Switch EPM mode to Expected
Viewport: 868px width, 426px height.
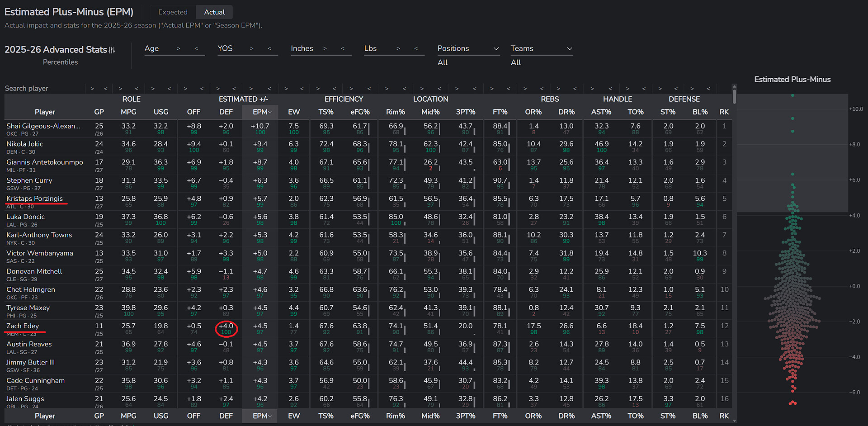(x=173, y=12)
